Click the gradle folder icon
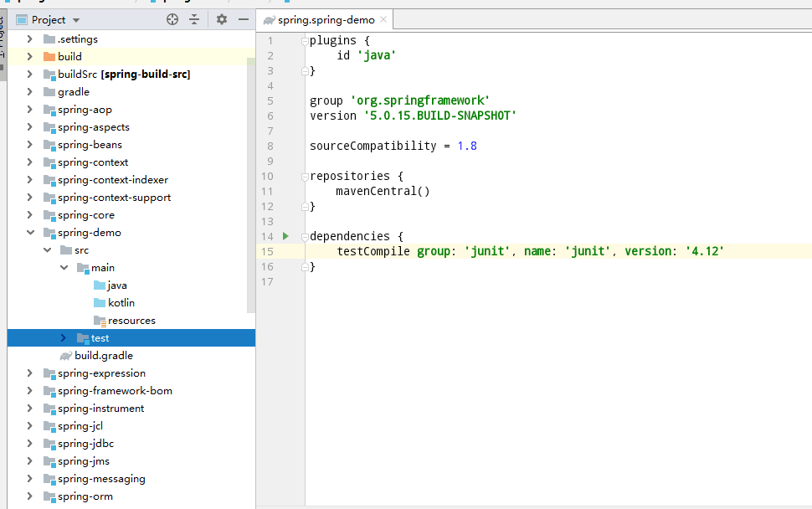Image resolution: width=812 pixels, height=509 pixels. (x=49, y=91)
